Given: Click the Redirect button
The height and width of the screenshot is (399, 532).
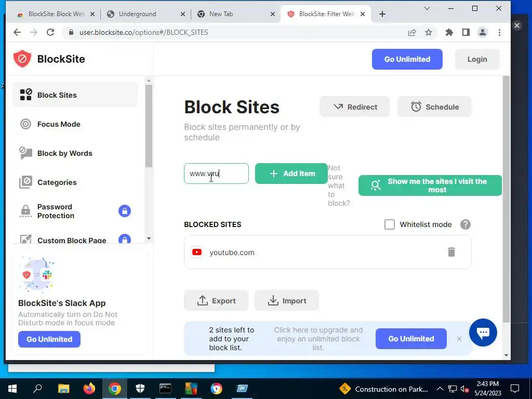Looking at the screenshot, I should point(354,107).
